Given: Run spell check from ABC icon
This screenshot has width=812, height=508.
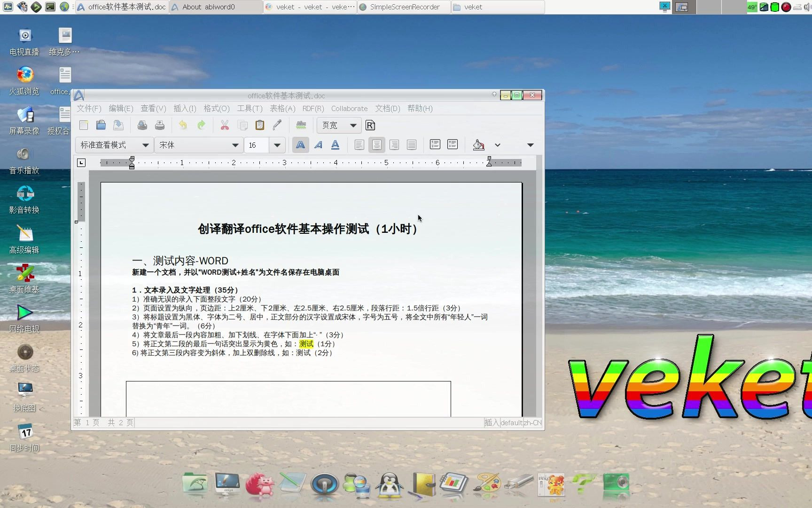Looking at the screenshot, I should coord(301,125).
